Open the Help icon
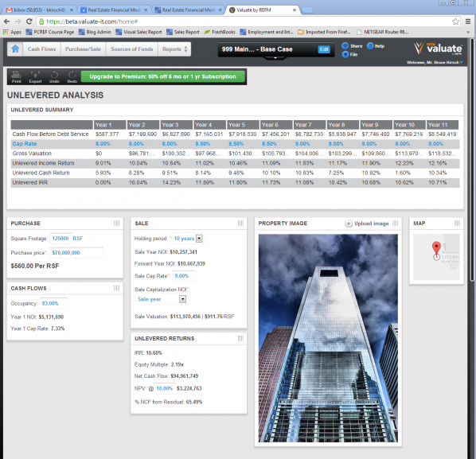Viewport: 476px width, 459px height. click(370, 46)
